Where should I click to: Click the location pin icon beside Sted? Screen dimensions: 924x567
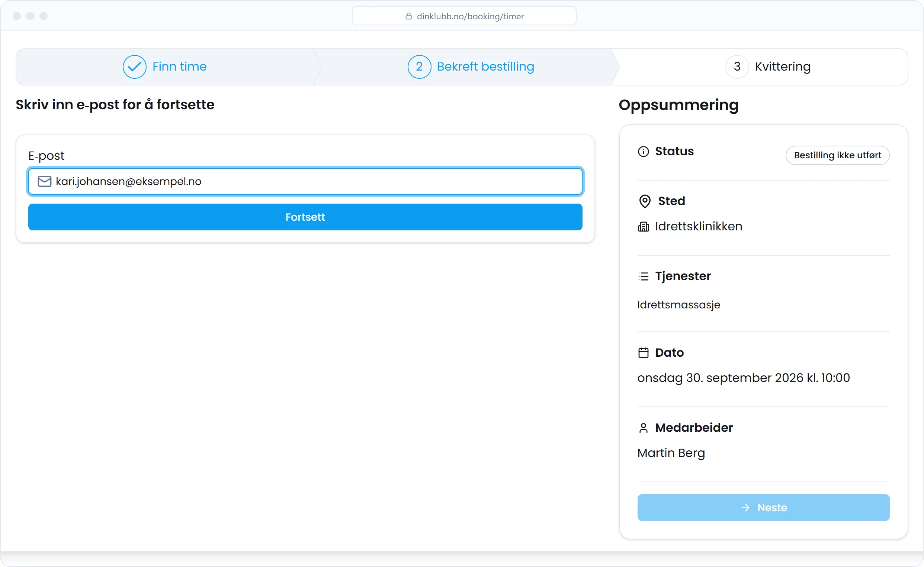pyautogui.click(x=644, y=201)
